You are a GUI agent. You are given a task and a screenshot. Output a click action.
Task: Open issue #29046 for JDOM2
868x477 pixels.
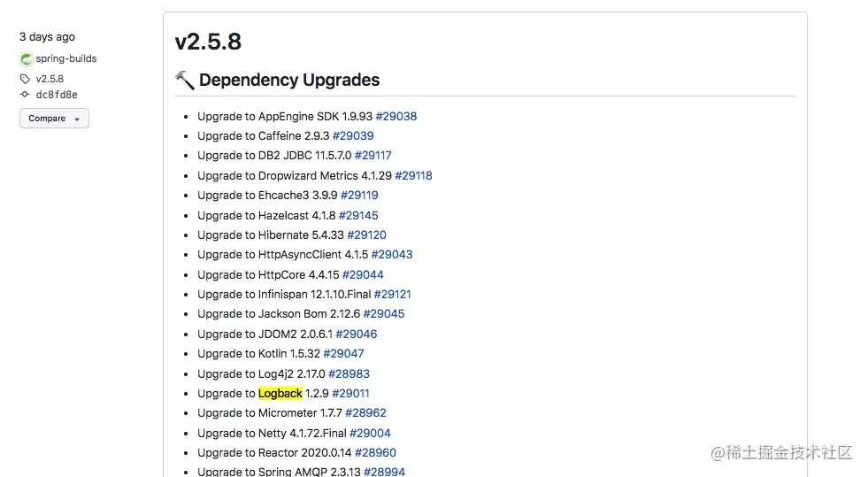pyautogui.click(x=357, y=335)
